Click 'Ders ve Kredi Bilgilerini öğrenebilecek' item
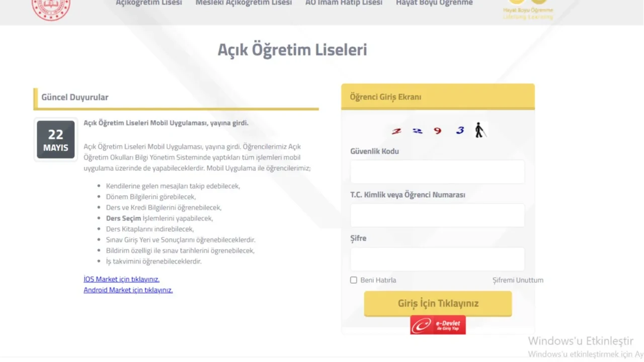The height and width of the screenshot is (362, 644). point(164,208)
